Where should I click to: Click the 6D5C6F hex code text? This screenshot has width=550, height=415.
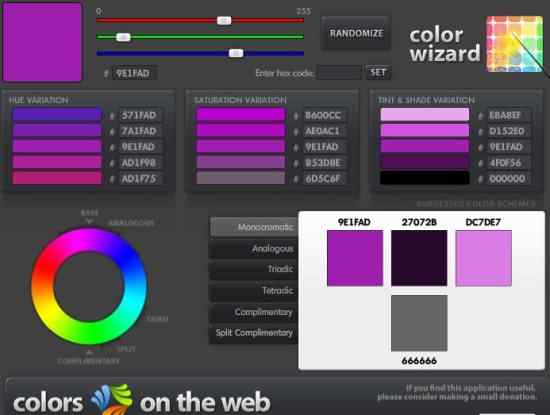(x=323, y=179)
